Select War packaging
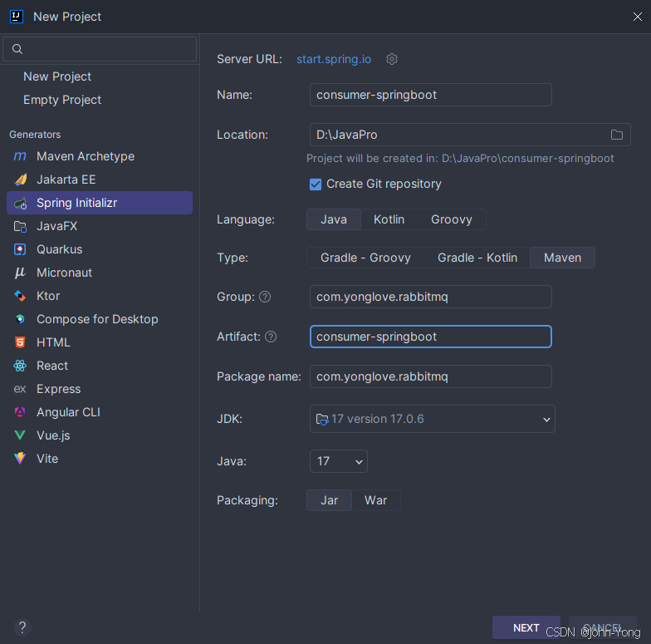Screen dimensions: 651x644 (x=375, y=500)
